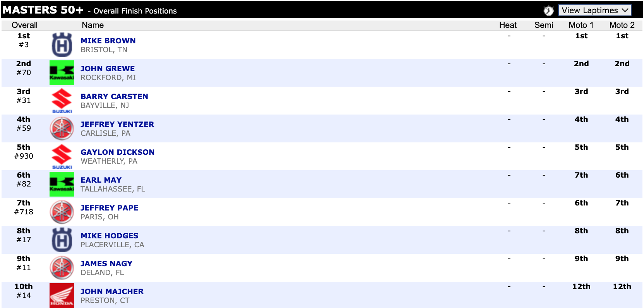The width and height of the screenshot is (644, 308).
Task: Click the stopwatch icon beside View Laptimes
Action: [x=548, y=10]
